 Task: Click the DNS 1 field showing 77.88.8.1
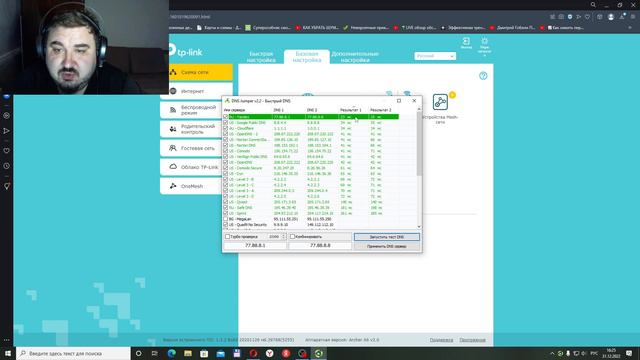pos(255,246)
